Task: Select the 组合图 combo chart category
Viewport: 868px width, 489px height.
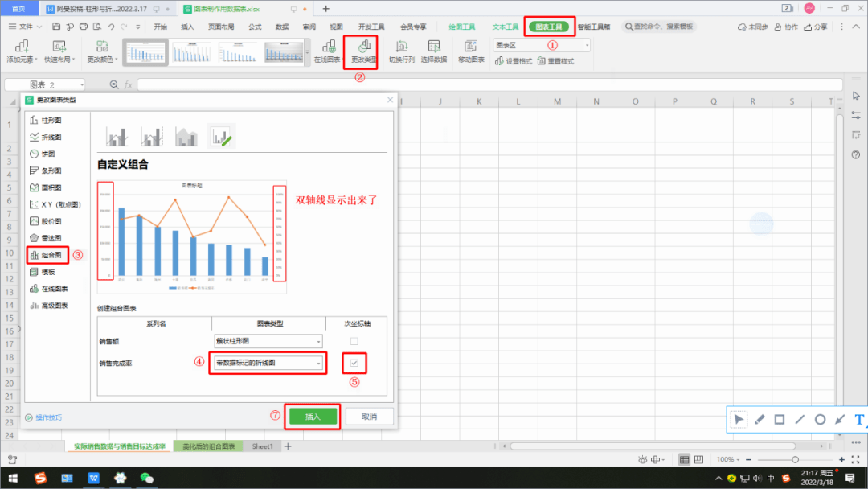Action: coord(48,255)
